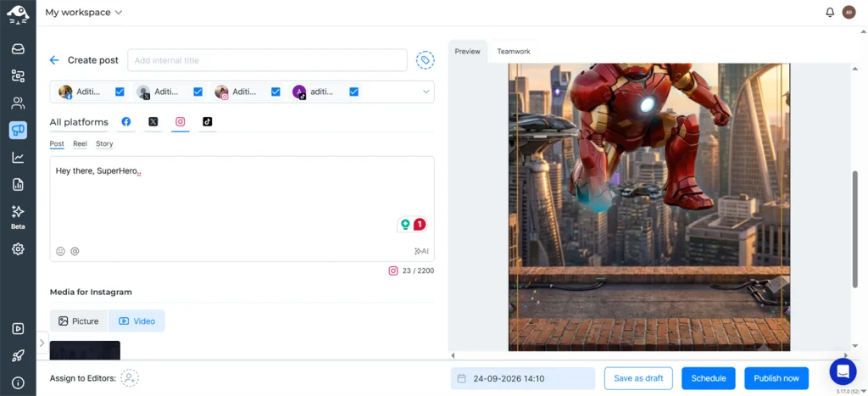Open the audience people sidebar icon

(x=18, y=103)
